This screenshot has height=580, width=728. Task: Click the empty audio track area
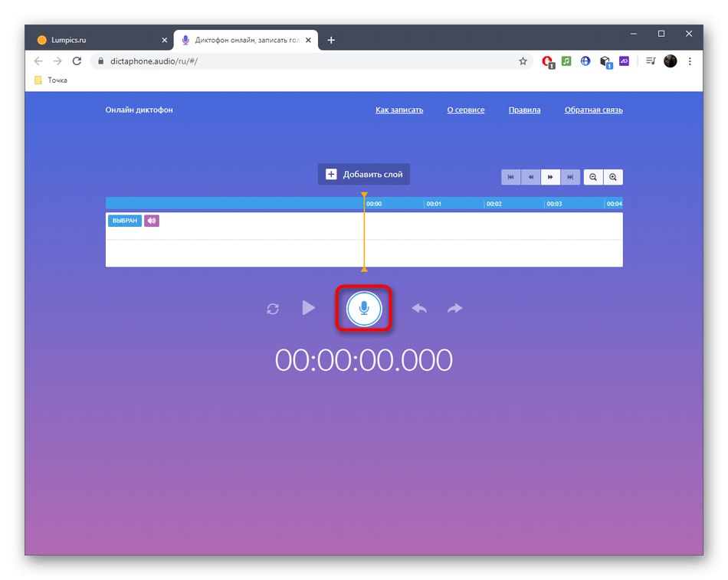[x=364, y=240]
